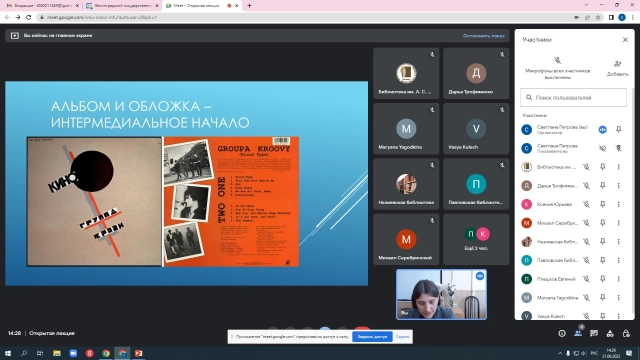Close the participants panel

625,40
